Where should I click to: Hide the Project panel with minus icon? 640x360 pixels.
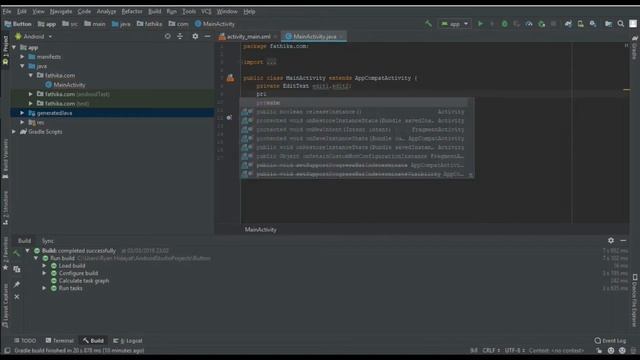coord(207,36)
